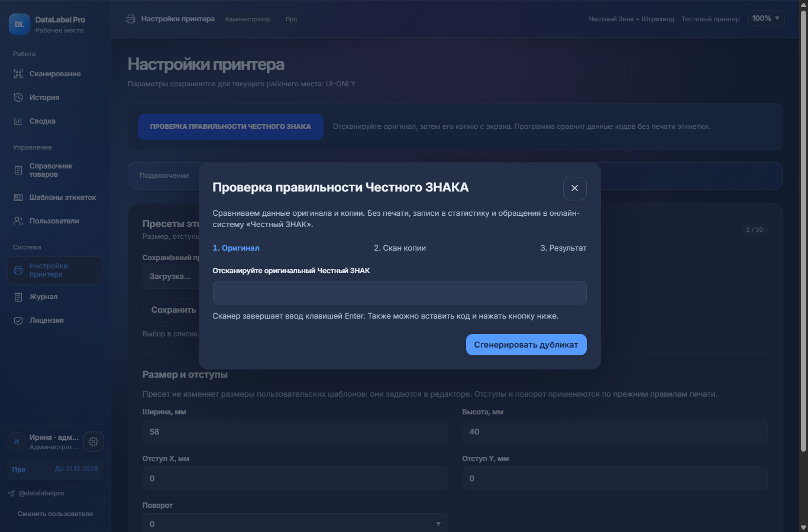
Task: Open the Загрузка... presets dropdown
Action: (171, 277)
